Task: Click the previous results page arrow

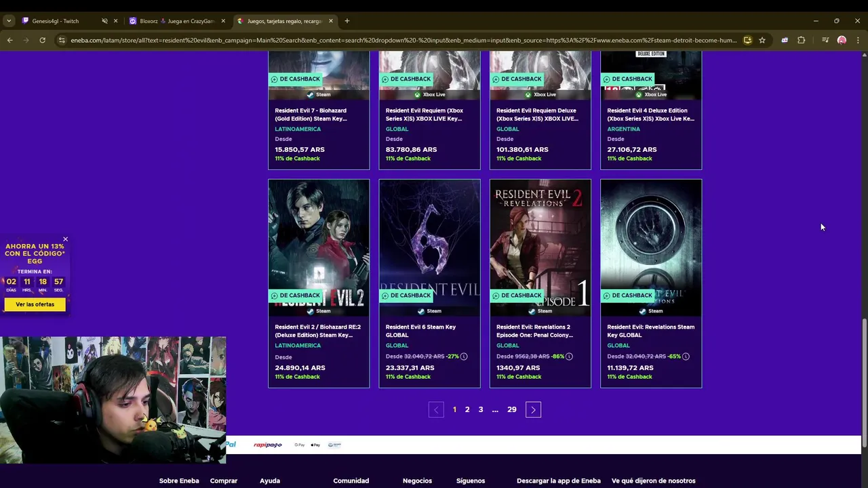Action: 436,409
